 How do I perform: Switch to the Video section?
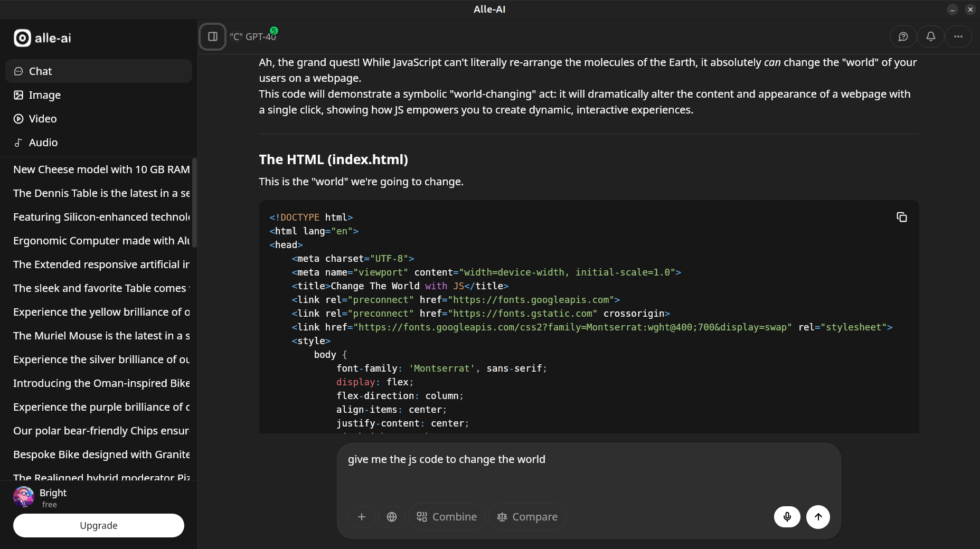tap(43, 119)
